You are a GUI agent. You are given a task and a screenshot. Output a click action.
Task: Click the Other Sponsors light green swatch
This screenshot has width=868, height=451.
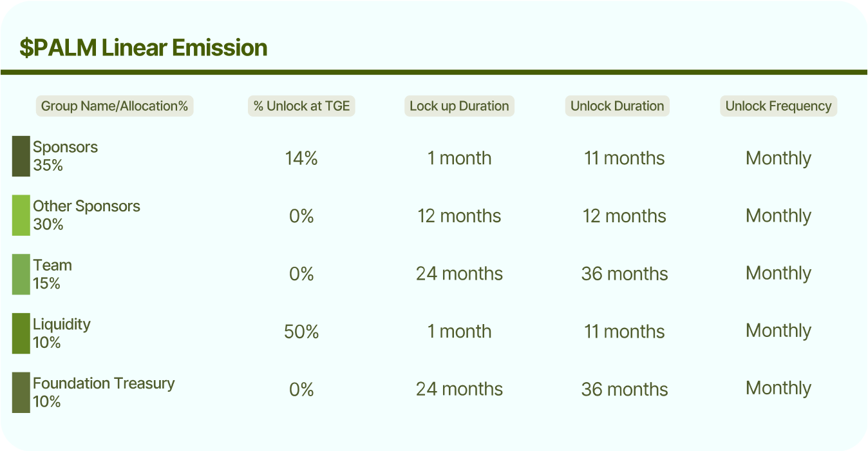(x=21, y=215)
